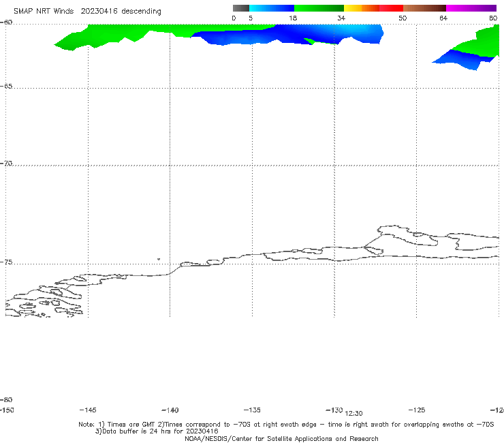This screenshot has height=443, width=504.
Task: Click the red segment of the color bar
Action: 391,8
